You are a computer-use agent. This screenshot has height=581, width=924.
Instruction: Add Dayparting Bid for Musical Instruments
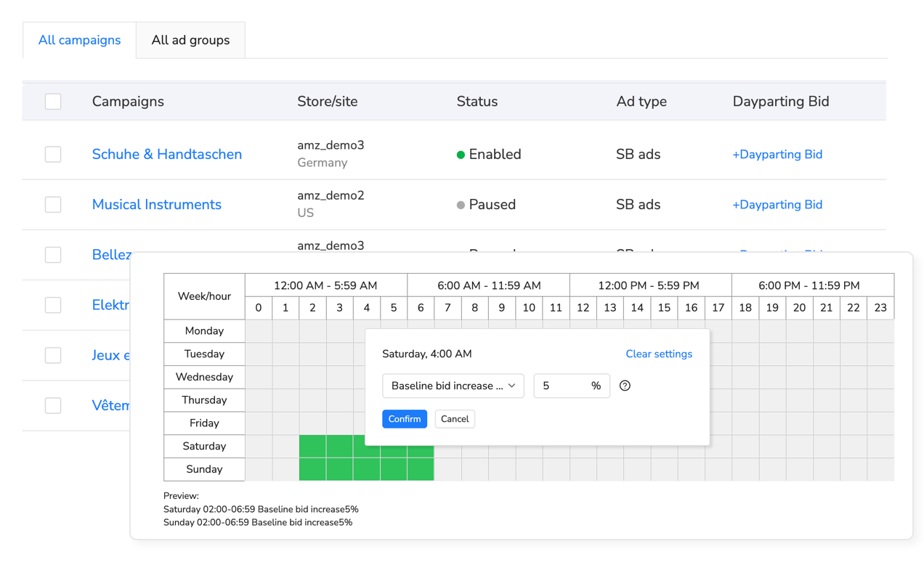pyautogui.click(x=777, y=204)
